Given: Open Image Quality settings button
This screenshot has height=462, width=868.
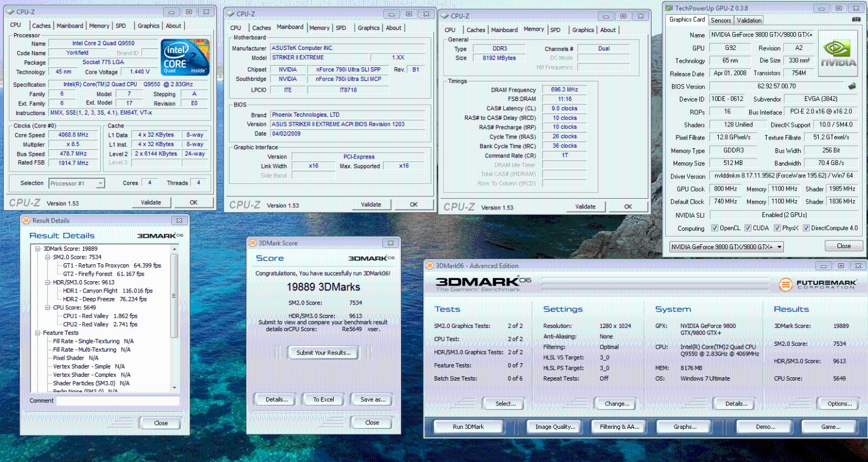Looking at the screenshot, I should click(555, 427).
